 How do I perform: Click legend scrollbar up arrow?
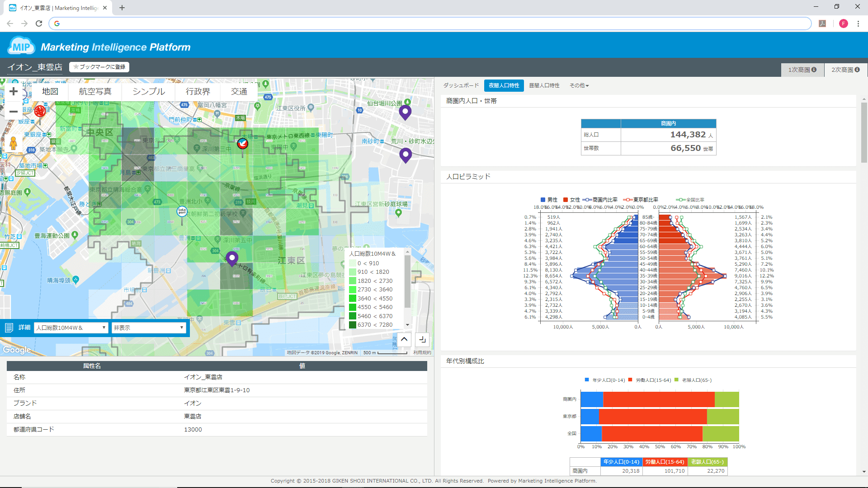(407, 252)
